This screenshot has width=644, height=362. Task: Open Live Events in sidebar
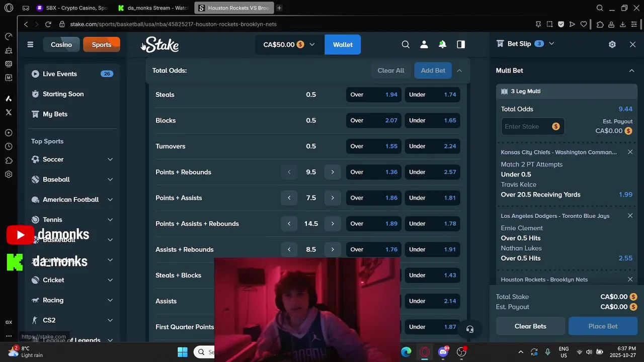72,74
